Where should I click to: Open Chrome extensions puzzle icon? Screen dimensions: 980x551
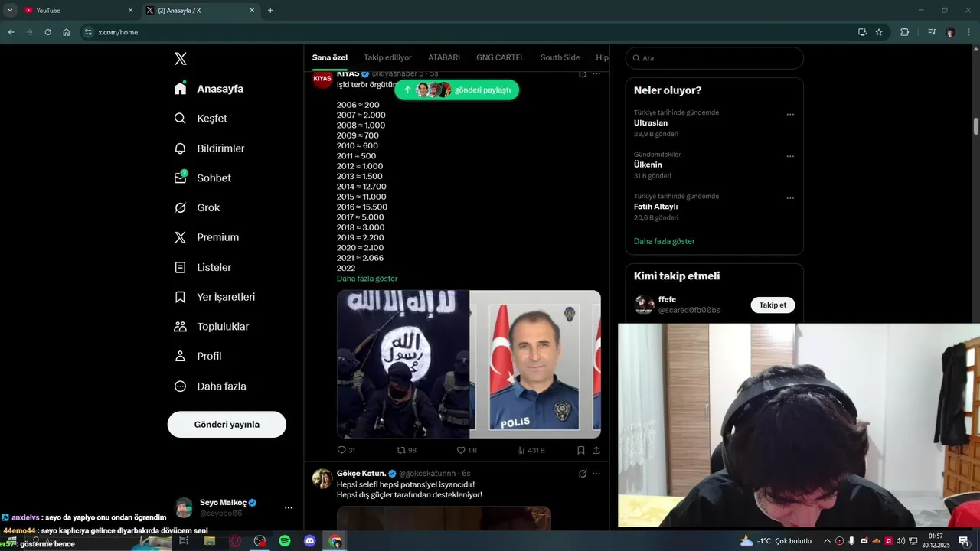[904, 32]
